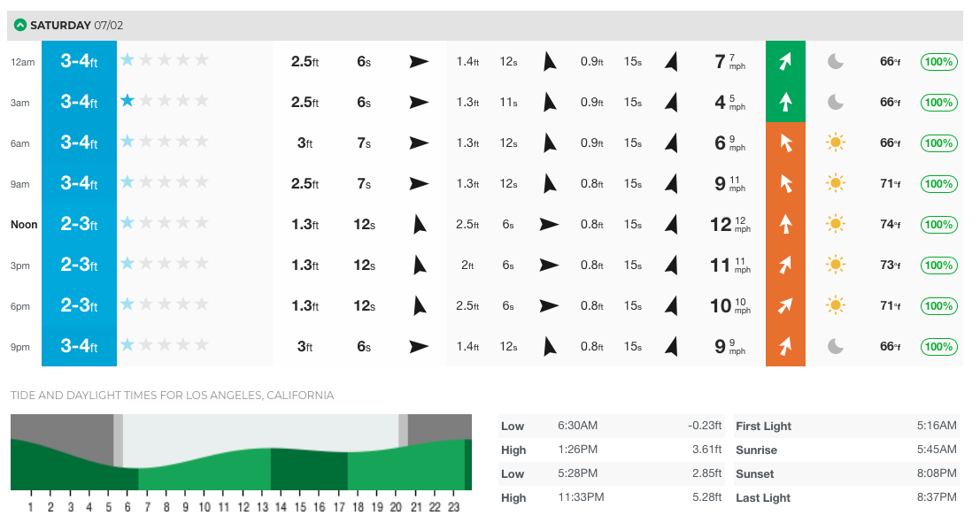Viewport: 980px width, 531px height.
Task: Click the 6pm orange wind arrow
Action: click(x=785, y=305)
